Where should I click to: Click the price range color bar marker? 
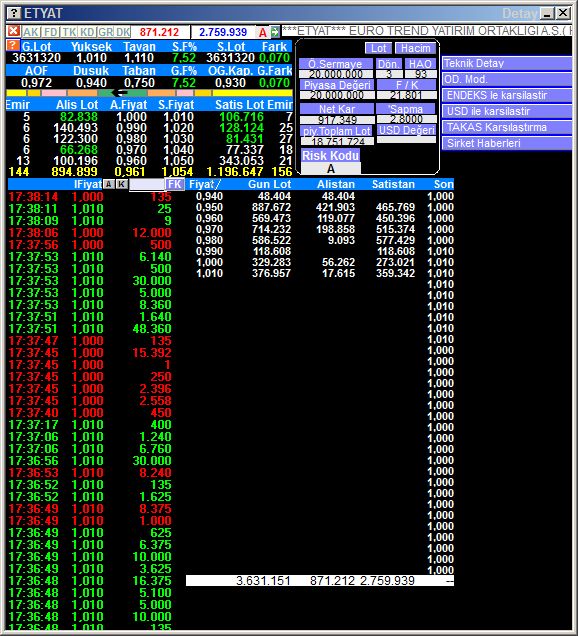tap(120, 92)
